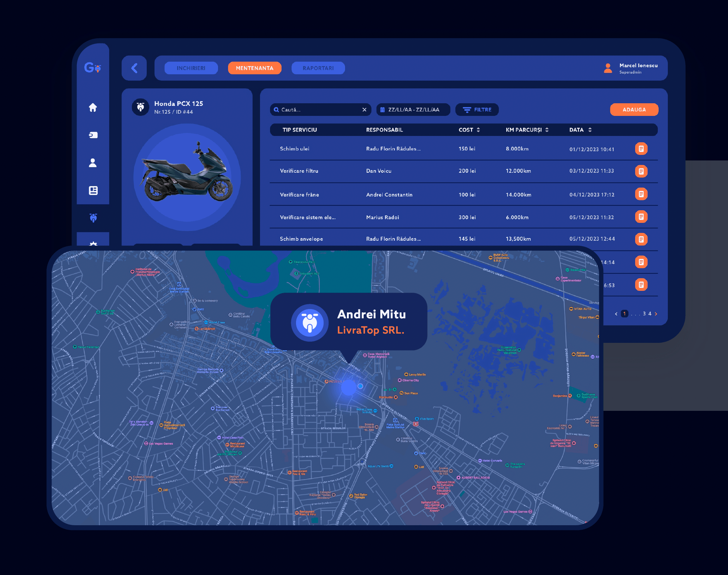Click the scooter icon beside Honda PCX 125
Viewport: 728px width, 575px height.
pyautogui.click(x=141, y=107)
